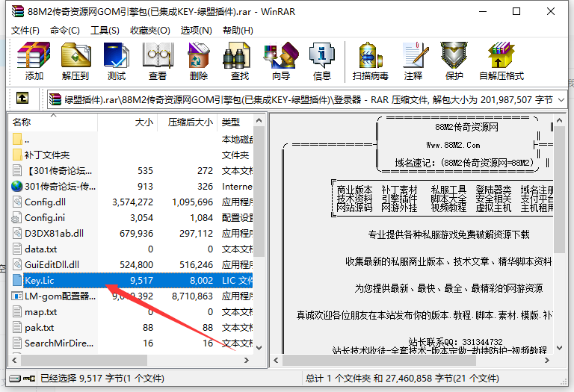
Task: Expand the address bar path dropdown
Action: pos(561,99)
